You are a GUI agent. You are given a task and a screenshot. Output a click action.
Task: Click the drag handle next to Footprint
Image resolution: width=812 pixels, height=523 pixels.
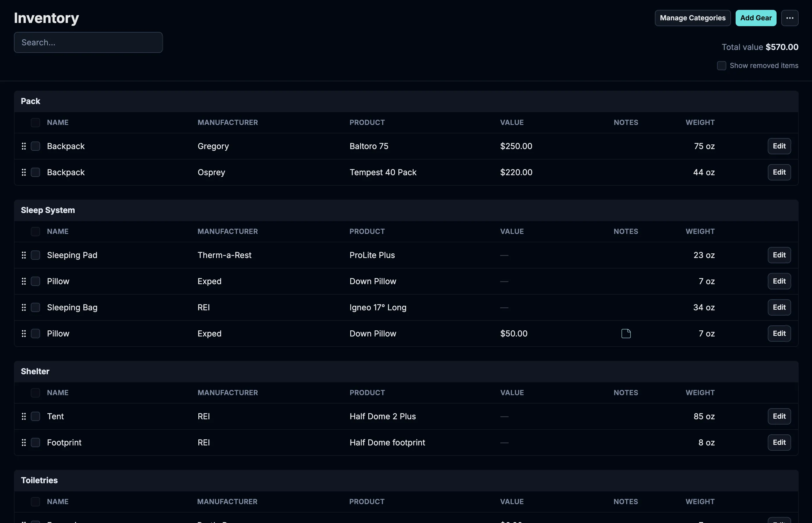point(24,442)
